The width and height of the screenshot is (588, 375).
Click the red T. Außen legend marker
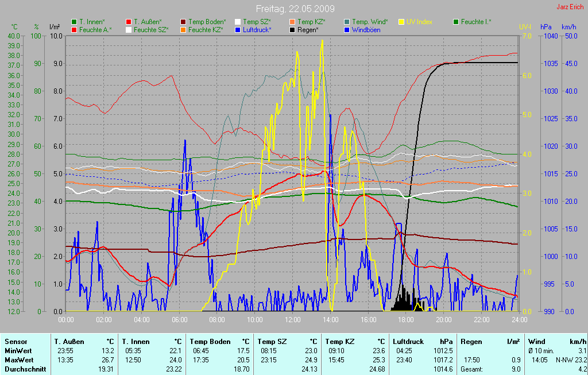tap(129, 22)
